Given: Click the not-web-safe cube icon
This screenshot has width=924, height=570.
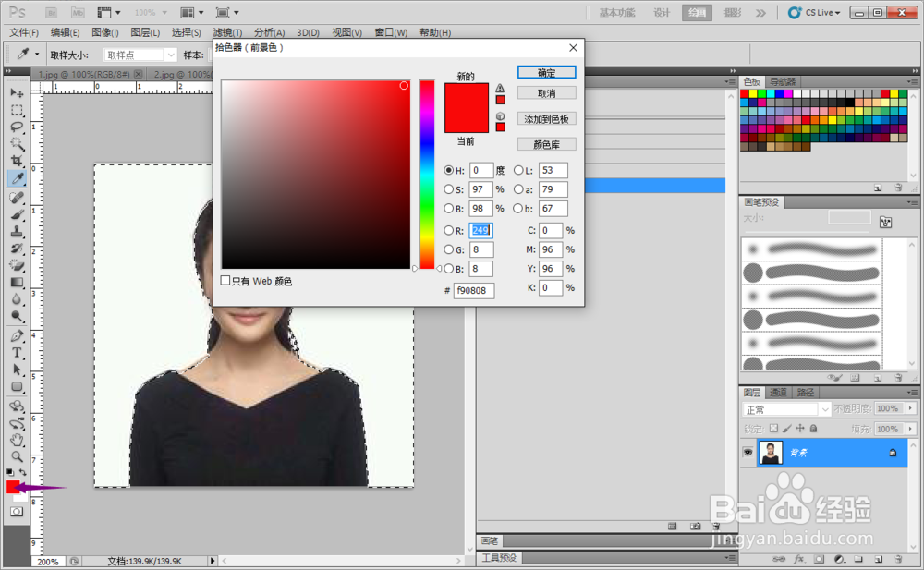Looking at the screenshot, I should [x=500, y=116].
